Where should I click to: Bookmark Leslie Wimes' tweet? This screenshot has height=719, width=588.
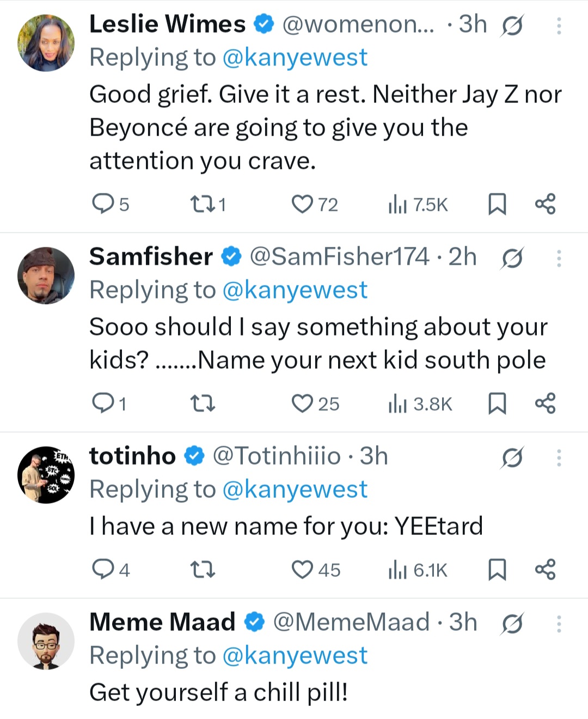(497, 204)
